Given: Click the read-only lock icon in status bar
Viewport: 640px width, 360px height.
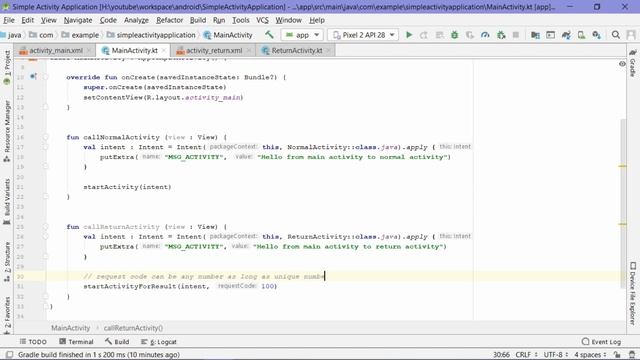Looking at the screenshot, I should 617,355.
